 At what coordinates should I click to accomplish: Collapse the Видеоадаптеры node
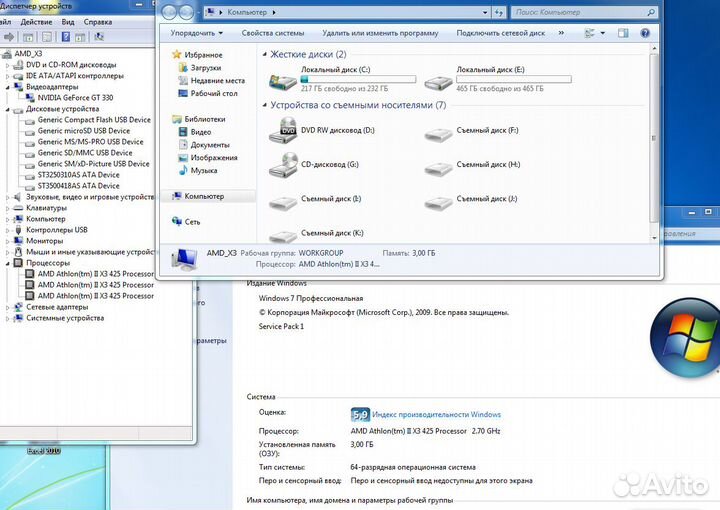7,87
